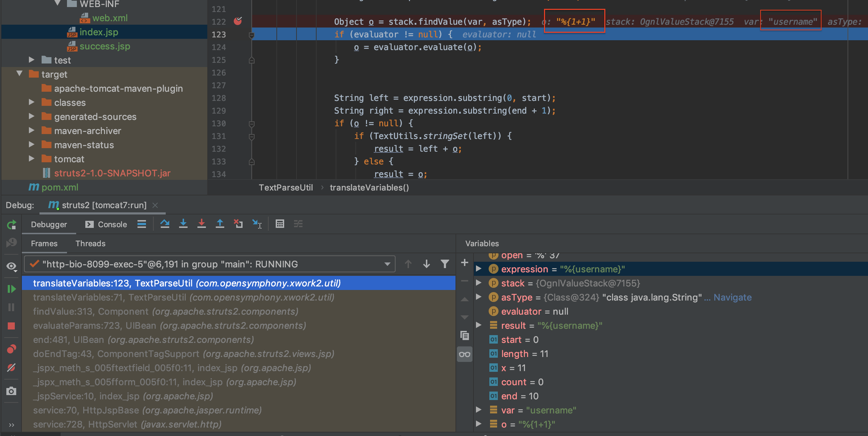This screenshot has width=868, height=436.
Task: Expand the var variable node
Action: point(478,410)
